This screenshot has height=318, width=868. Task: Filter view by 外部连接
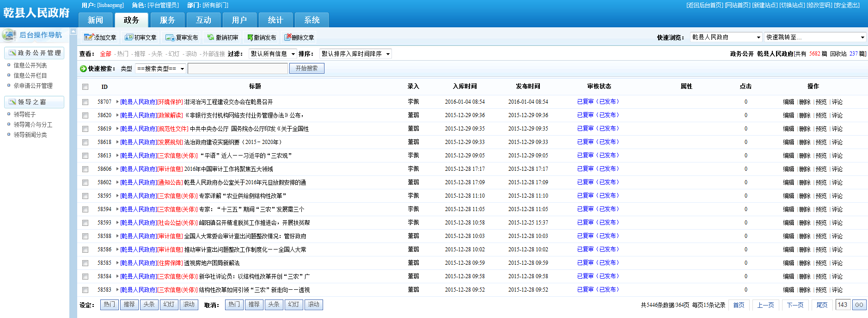(x=214, y=54)
